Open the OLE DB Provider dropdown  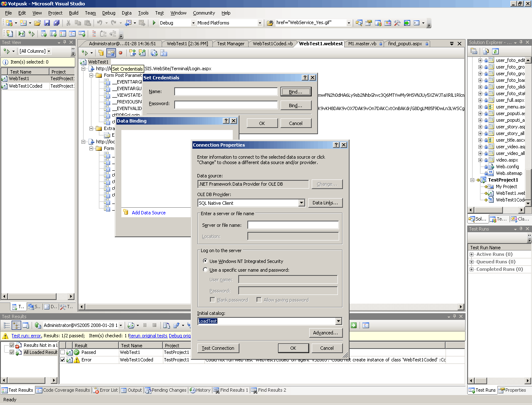coord(302,203)
